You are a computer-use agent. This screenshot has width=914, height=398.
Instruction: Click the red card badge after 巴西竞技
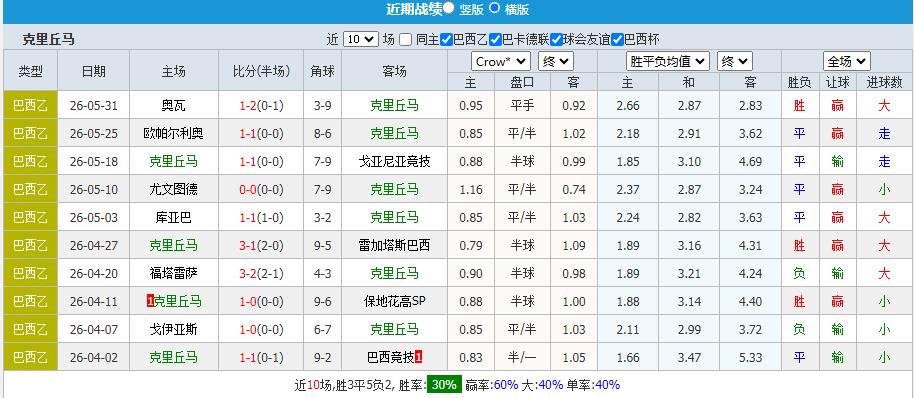pos(419,357)
